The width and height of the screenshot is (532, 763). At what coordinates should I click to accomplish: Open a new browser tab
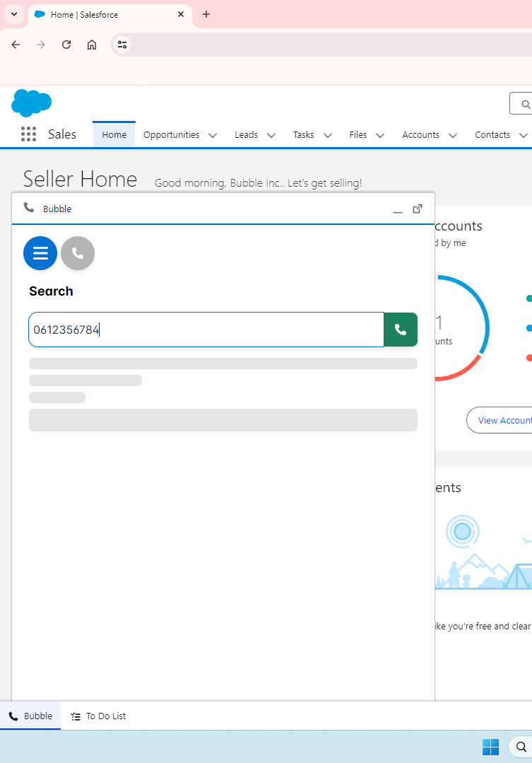206,14
